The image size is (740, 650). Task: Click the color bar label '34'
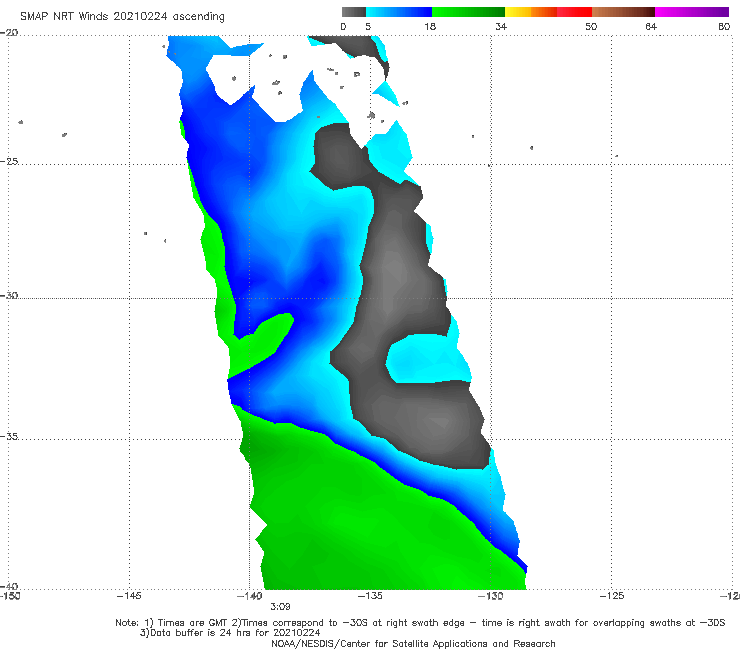point(501,26)
